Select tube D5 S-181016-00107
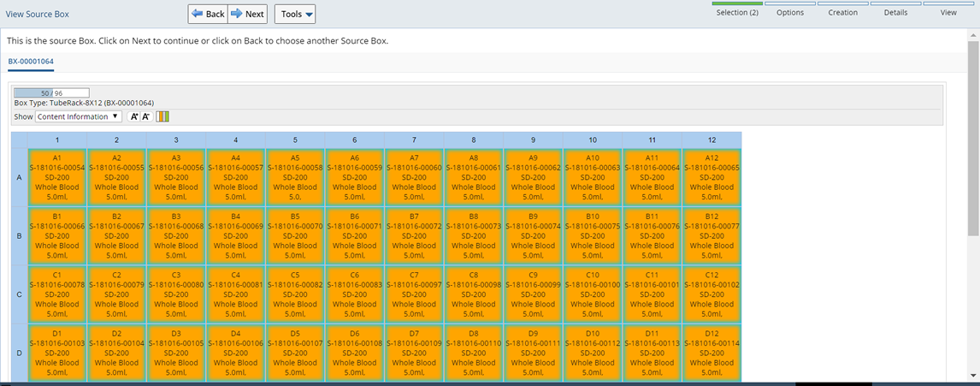The image size is (980, 386). coord(295,353)
